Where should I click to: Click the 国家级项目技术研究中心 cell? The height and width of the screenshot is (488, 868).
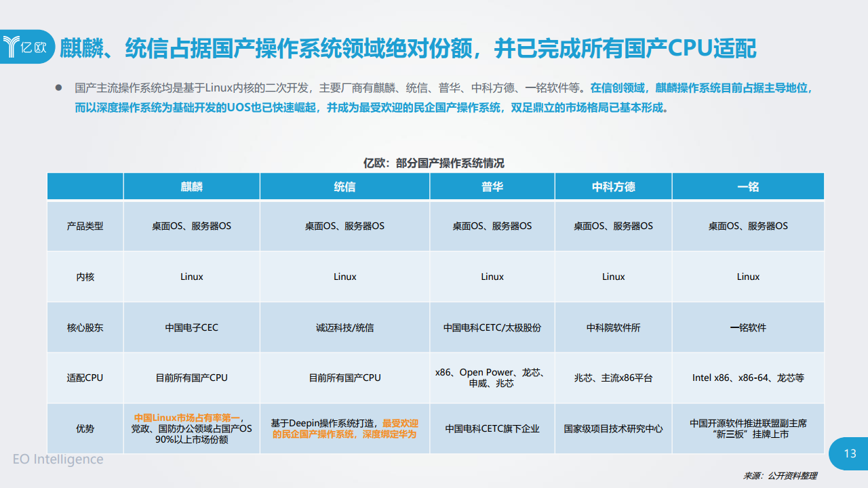pos(614,428)
